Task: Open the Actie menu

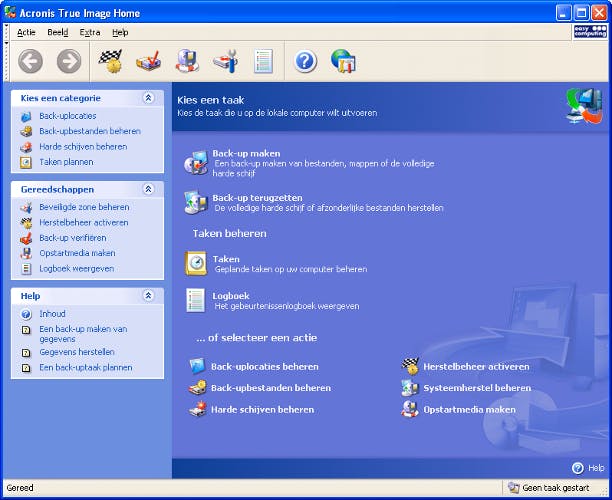Action: 26,32
